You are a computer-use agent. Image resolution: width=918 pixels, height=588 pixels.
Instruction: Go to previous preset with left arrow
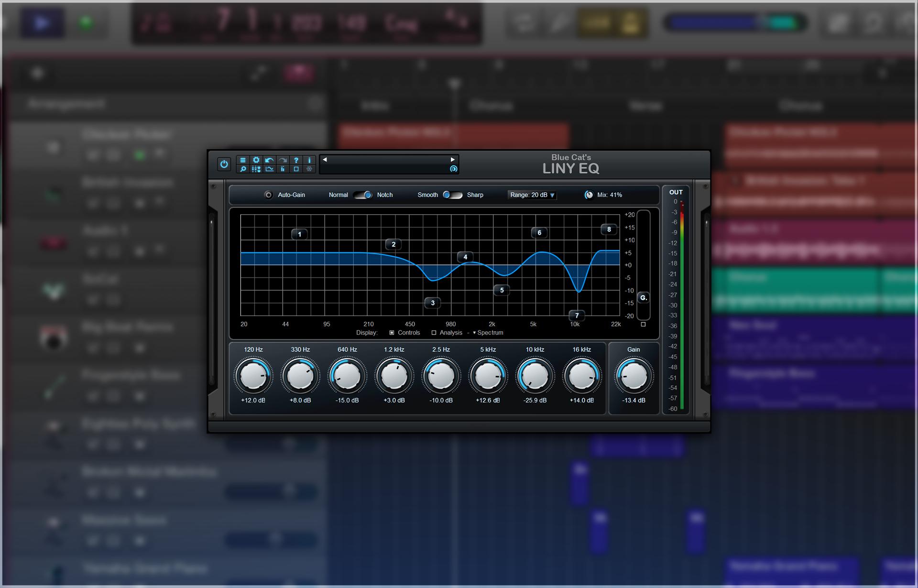325,160
